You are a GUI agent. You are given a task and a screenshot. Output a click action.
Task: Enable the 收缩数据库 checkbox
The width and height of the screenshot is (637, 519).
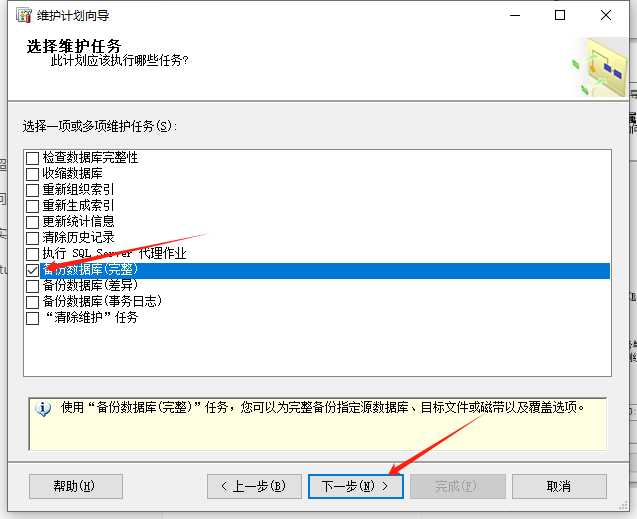(32, 174)
